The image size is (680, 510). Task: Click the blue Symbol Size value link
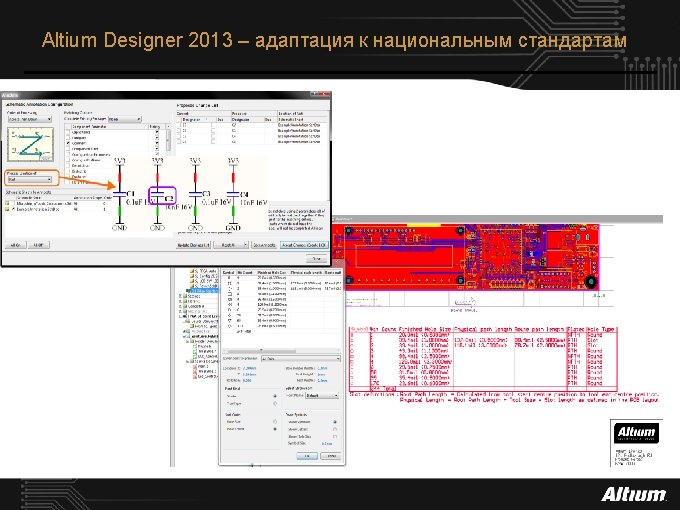pyautogui.click(x=327, y=444)
